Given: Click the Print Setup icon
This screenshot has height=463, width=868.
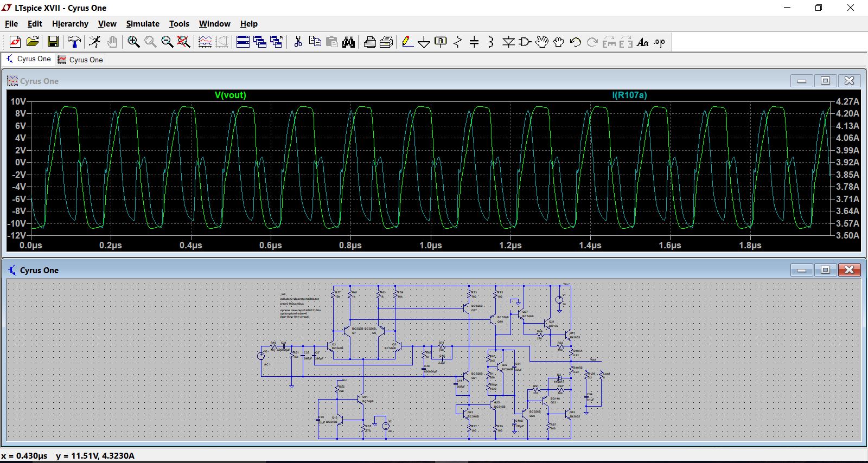Looking at the screenshot, I should (x=369, y=42).
